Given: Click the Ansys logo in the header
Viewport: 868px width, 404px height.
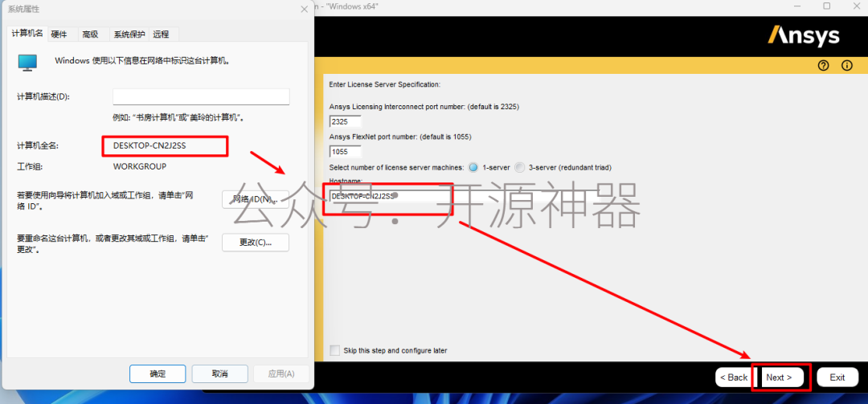Looking at the screenshot, I should pos(804,36).
